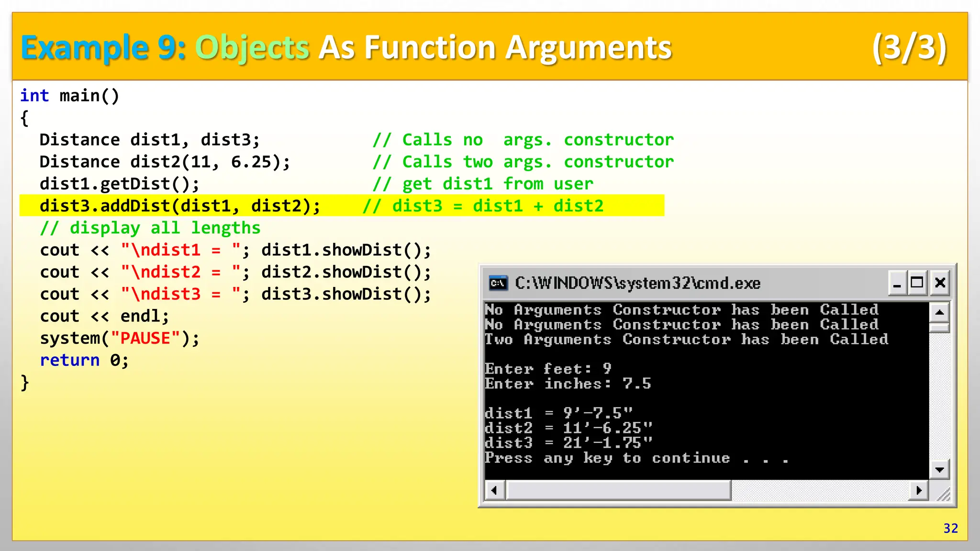Click the title text C:\WINDOWS\system32\cmd.exe

637,283
